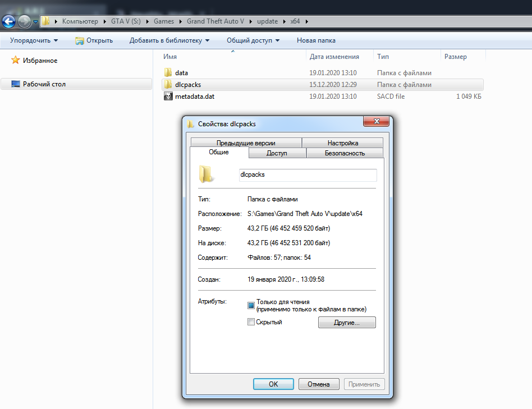Viewport: 532px width, 409px height.
Task: Click the greyed Forward arrow button
Action: click(x=24, y=22)
